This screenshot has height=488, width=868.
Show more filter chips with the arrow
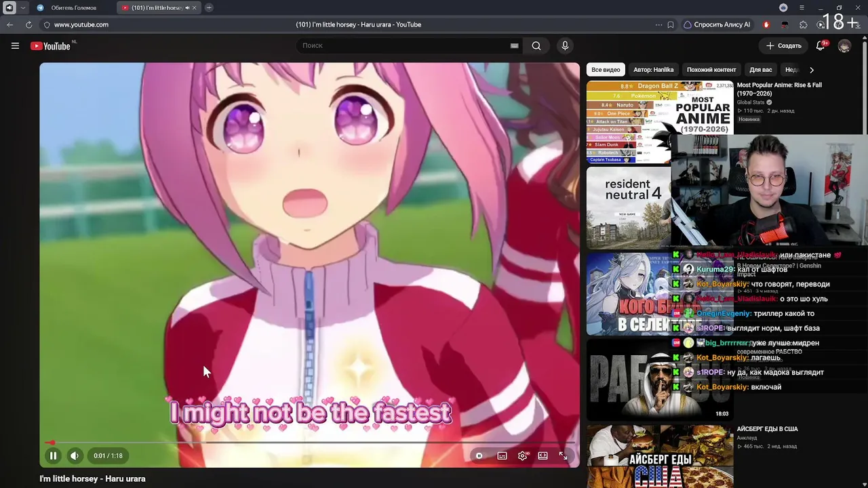[x=812, y=70]
